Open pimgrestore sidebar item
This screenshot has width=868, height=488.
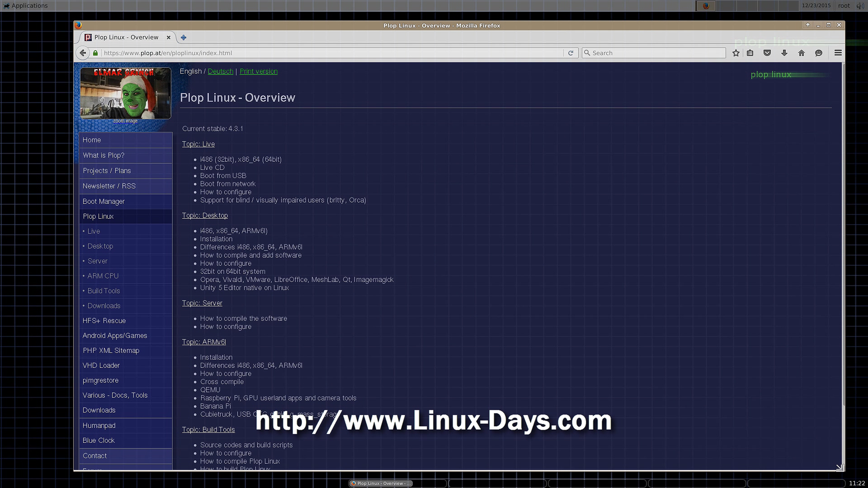point(126,380)
